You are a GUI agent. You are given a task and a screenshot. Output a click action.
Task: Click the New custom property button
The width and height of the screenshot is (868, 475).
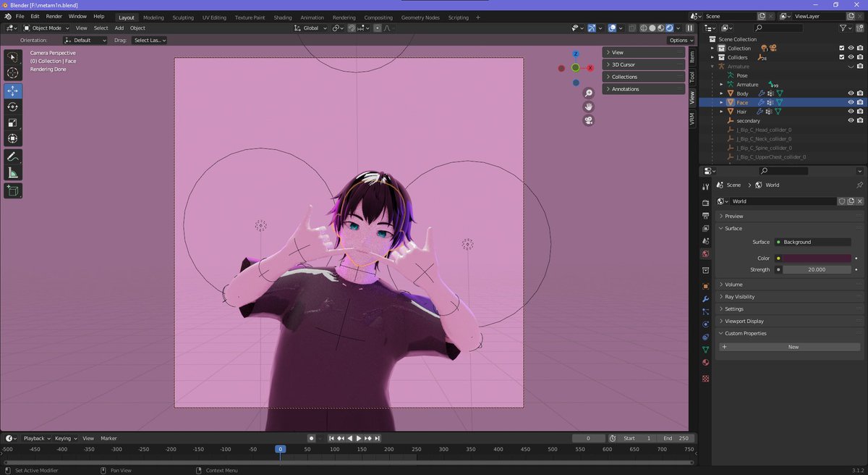pos(790,347)
